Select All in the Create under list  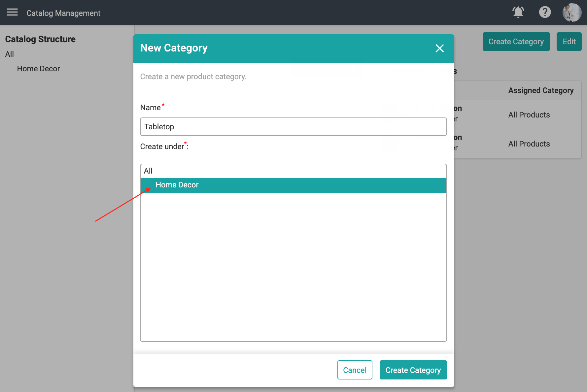click(148, 171)
